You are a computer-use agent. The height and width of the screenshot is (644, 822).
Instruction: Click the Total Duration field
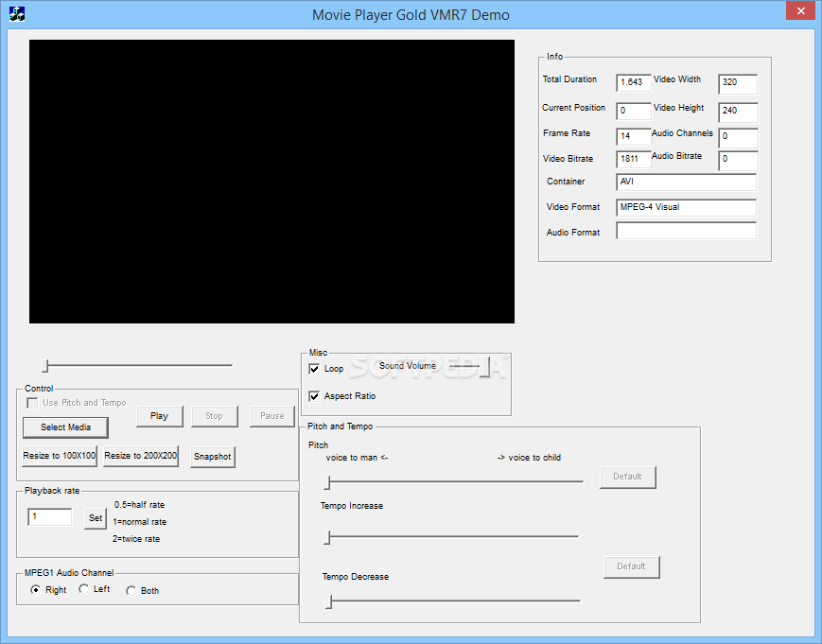(634, 83)
